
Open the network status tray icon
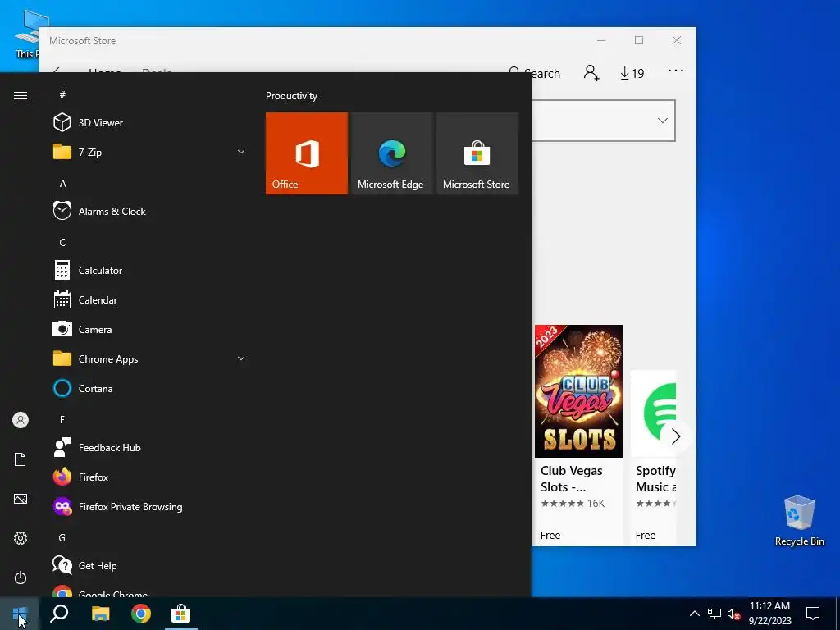coord(714,614)
